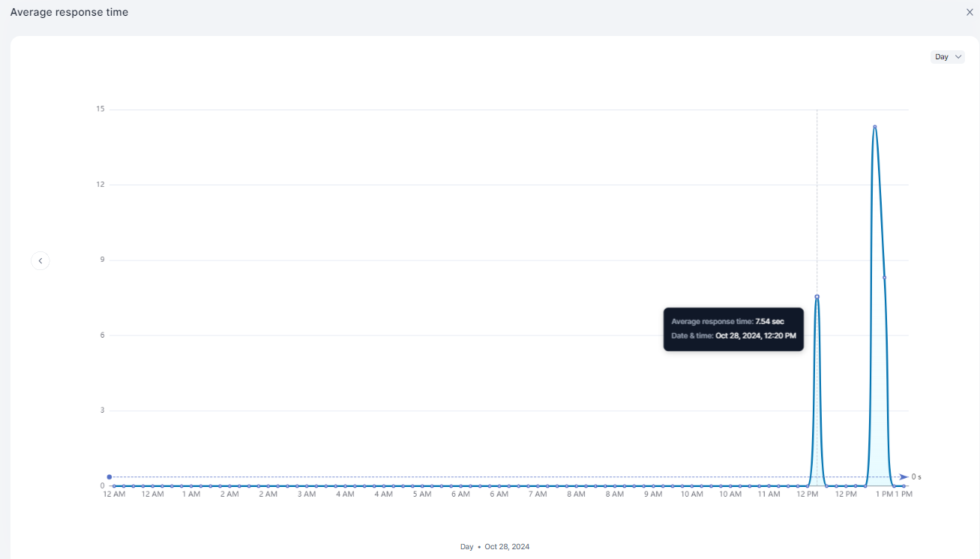Click the 9 y-axis label
The width and height of the screenshot is (980, 559).
102,260
